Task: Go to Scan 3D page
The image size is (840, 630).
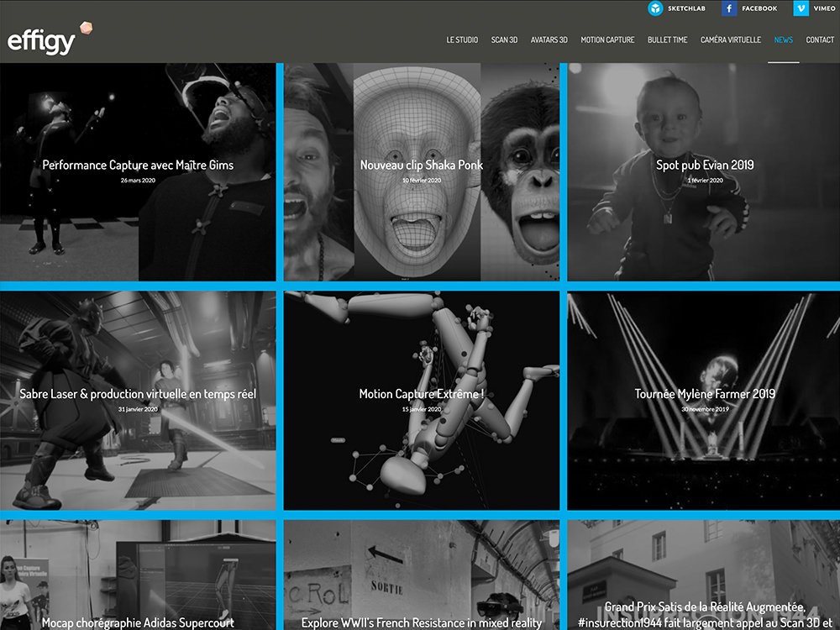Action: 504,39
